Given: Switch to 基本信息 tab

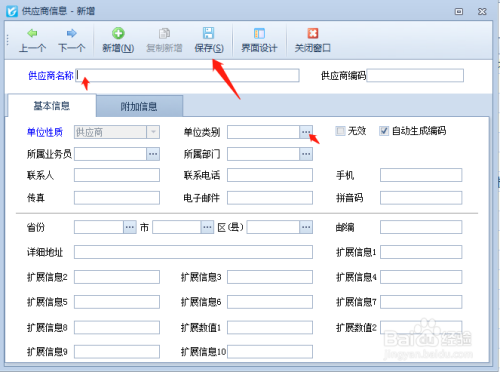Looking at the screenshot, I should [52, 106].
